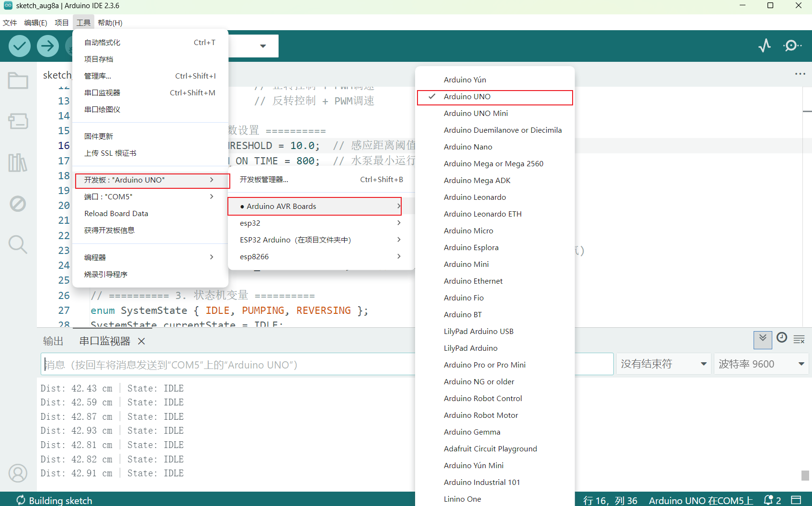Open the user account profile icon
The width and height of the screenshot is (812, 506).
point(18,473)
